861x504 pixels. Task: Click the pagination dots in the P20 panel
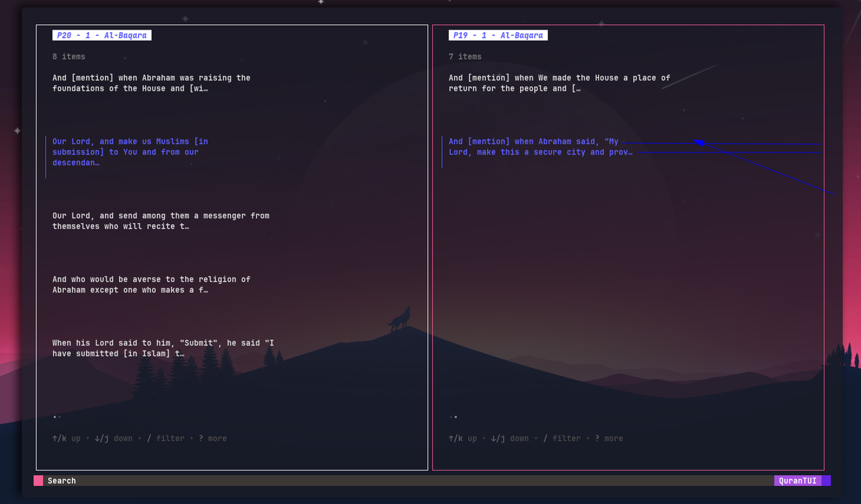(57, 417)
